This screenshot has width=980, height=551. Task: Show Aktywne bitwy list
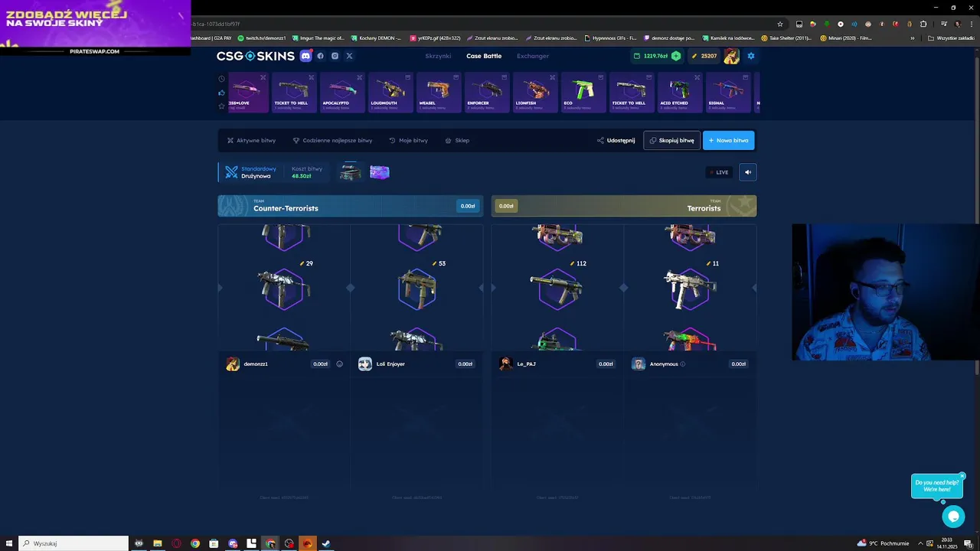[x=251, y=140]
